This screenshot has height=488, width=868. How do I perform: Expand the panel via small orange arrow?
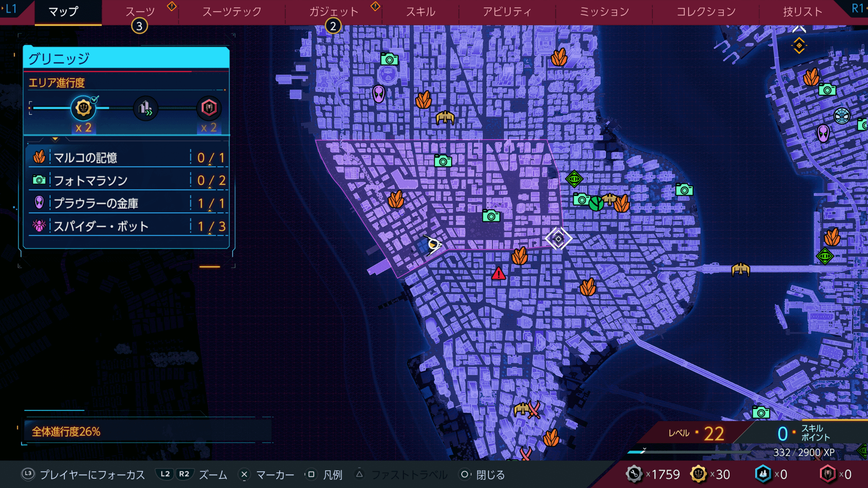click(x=55, y=139)
